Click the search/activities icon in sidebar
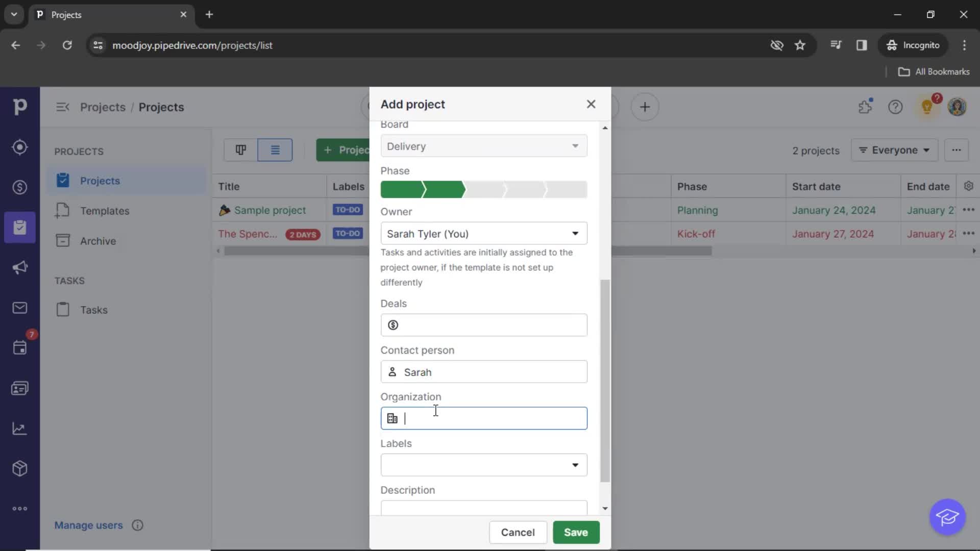Image resolution: width=980 pixels, height=551 pixels. [x=19, y=146]
